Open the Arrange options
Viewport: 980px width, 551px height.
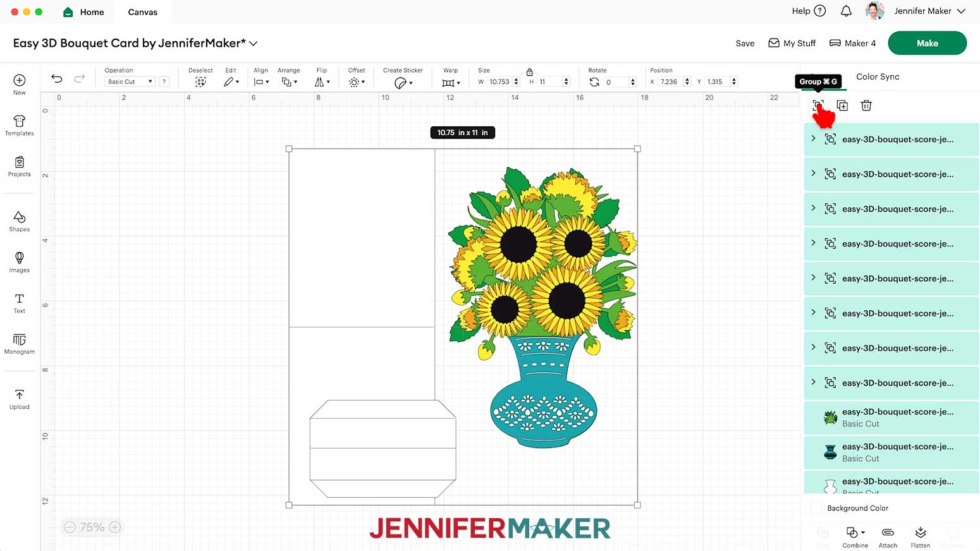[289, 82]
